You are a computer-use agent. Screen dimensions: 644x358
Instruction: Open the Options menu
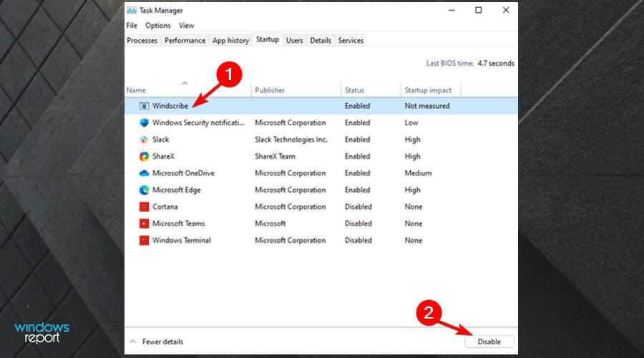pos(157,26)
